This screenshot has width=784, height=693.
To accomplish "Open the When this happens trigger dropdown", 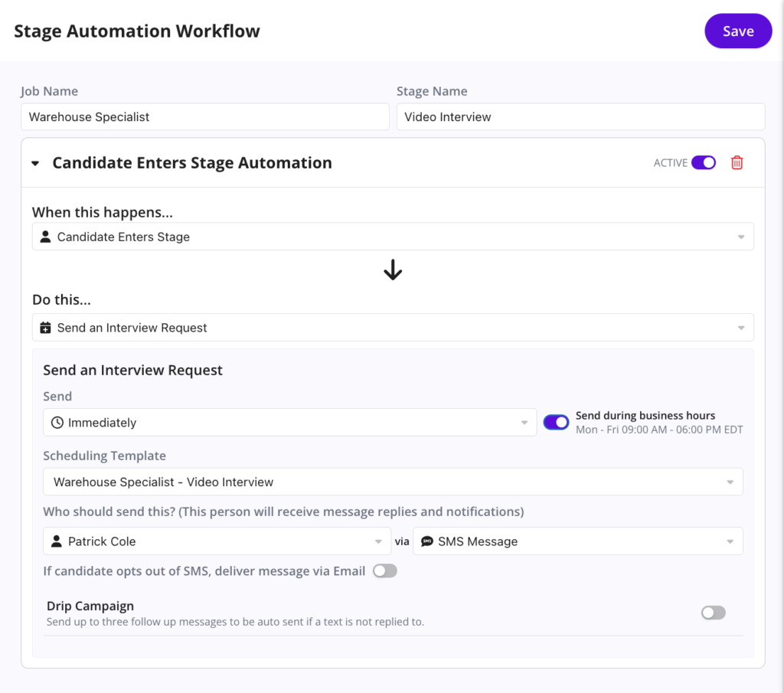I will [393, 237].
